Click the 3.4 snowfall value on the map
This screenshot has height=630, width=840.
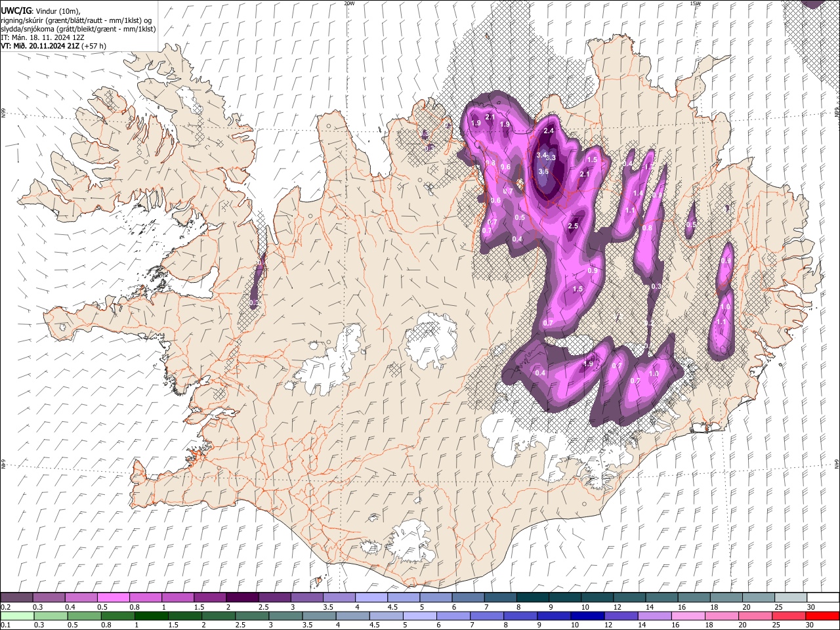(x=541, y=155)
